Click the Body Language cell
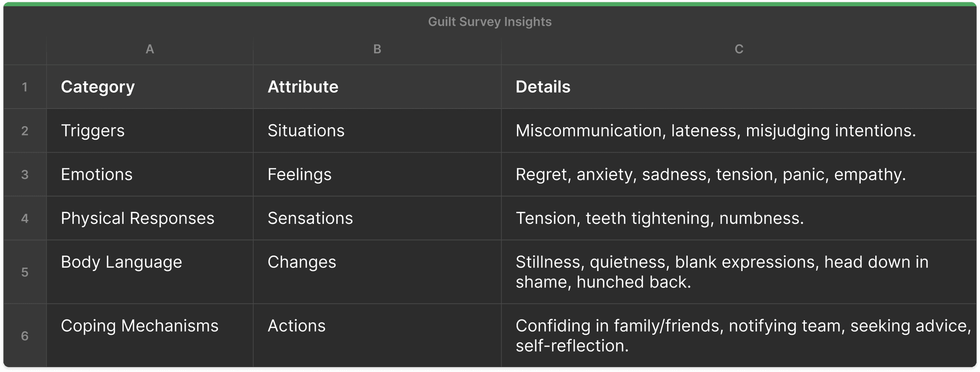Image resolution: width=980 pixels, height=372 pixels. click(x=150, y=272)
